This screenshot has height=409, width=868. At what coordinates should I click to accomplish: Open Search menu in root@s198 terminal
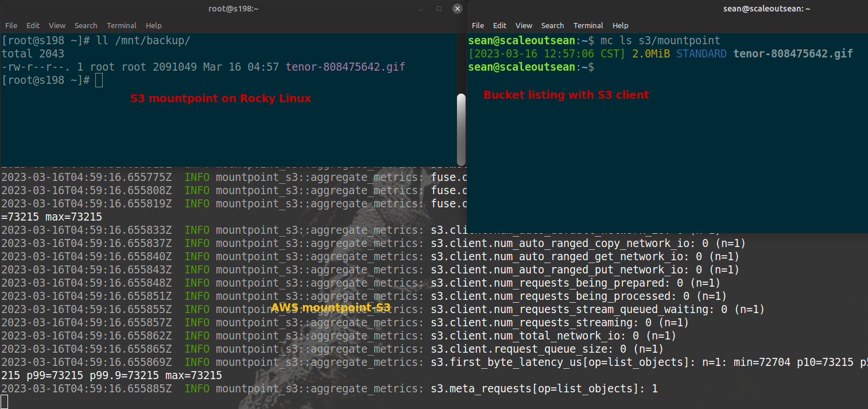click(86, 25)
